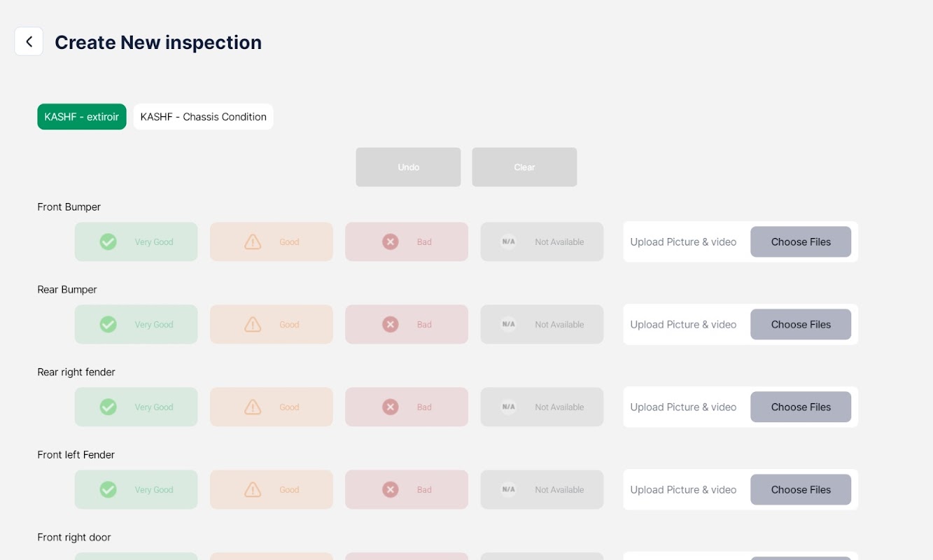Click Rear right fender green checkmark icon
Viewport: 933px width, 560px height.
pyautogui.click(x=108, y=407)
